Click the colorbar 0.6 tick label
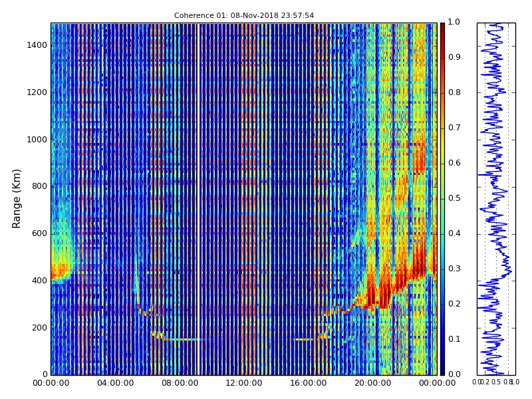Screen dimensions: 532x399 454,163
